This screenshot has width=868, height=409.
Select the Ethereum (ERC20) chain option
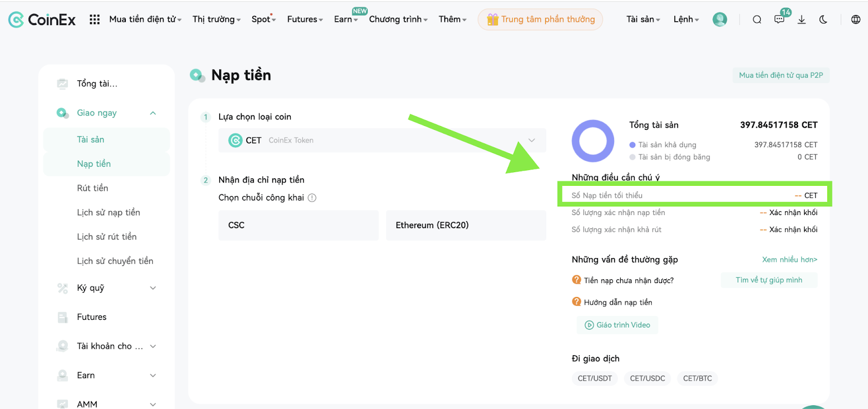point(466,225)
